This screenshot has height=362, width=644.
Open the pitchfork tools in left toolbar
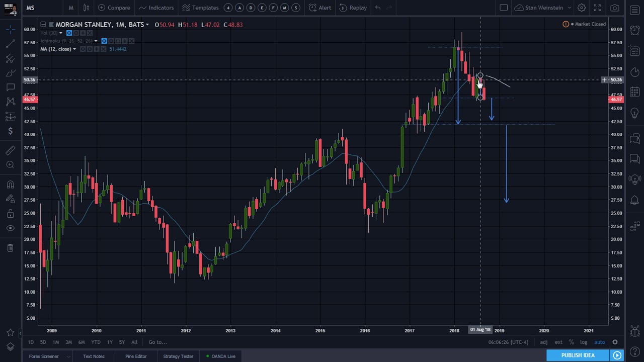pyautogui.click(x=10, y=59)
